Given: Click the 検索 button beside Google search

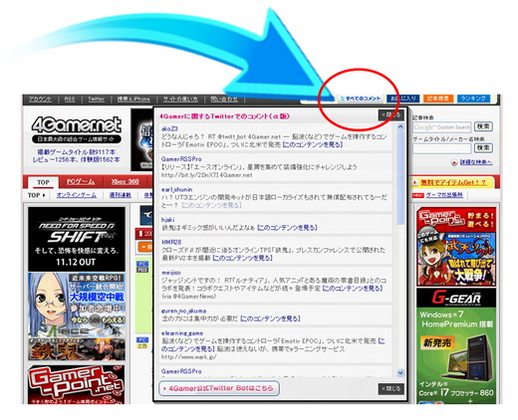Looking at the screenshot, I should 483,126.
